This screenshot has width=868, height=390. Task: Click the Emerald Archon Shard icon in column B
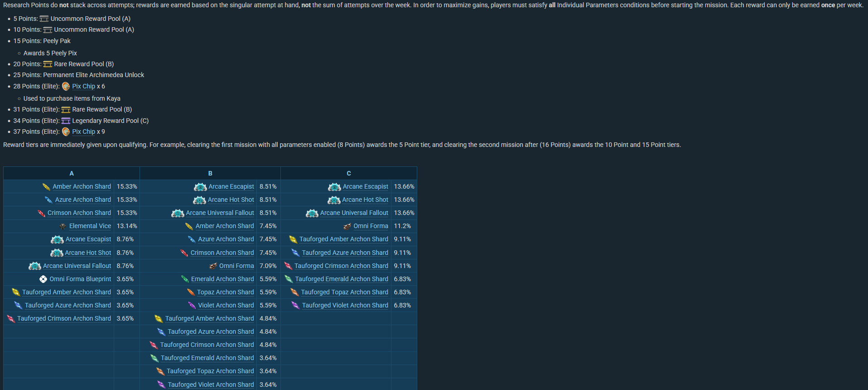point(185,279)
